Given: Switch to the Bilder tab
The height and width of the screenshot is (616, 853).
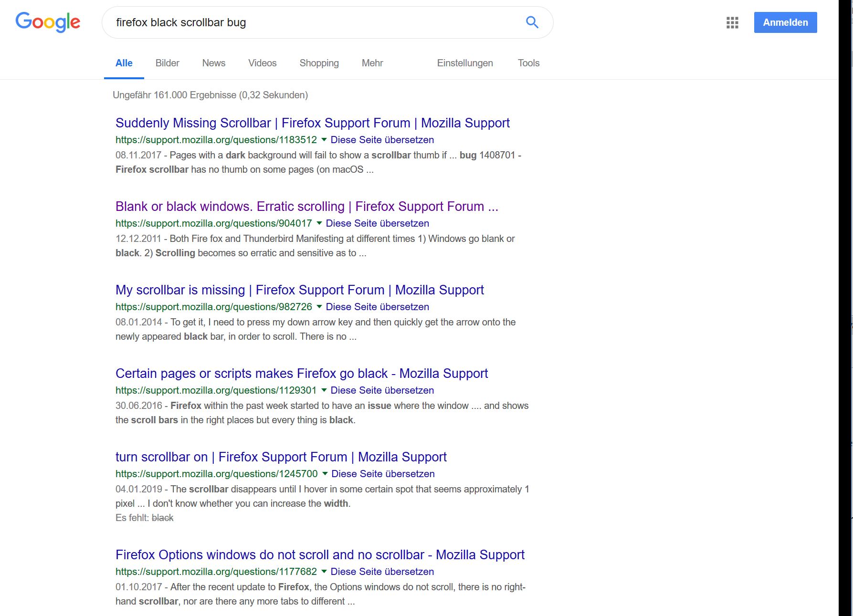Looking at the screenshot, I should point(167,63).
